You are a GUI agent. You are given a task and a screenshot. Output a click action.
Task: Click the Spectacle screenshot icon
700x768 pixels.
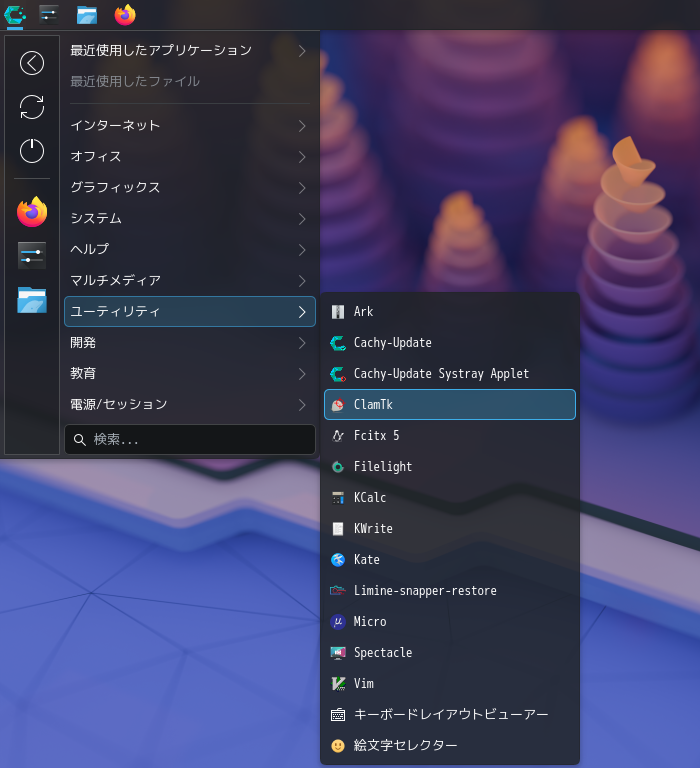(x=338, y=653)
